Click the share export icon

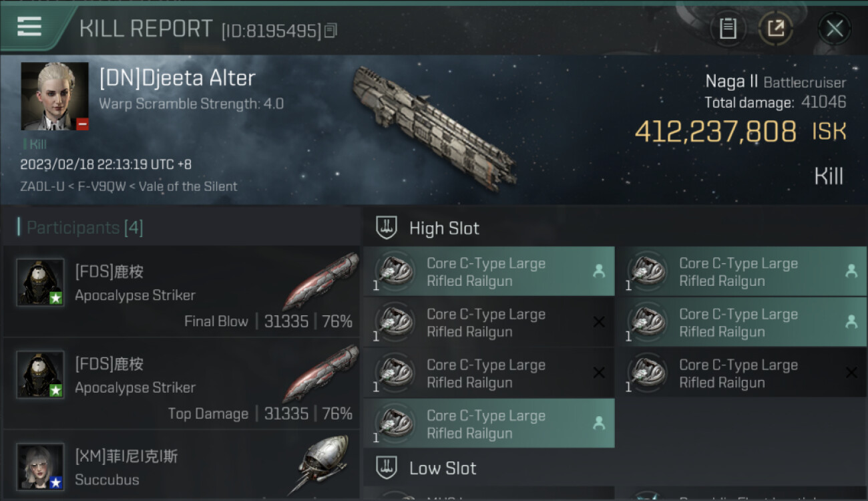click(775, 28)
